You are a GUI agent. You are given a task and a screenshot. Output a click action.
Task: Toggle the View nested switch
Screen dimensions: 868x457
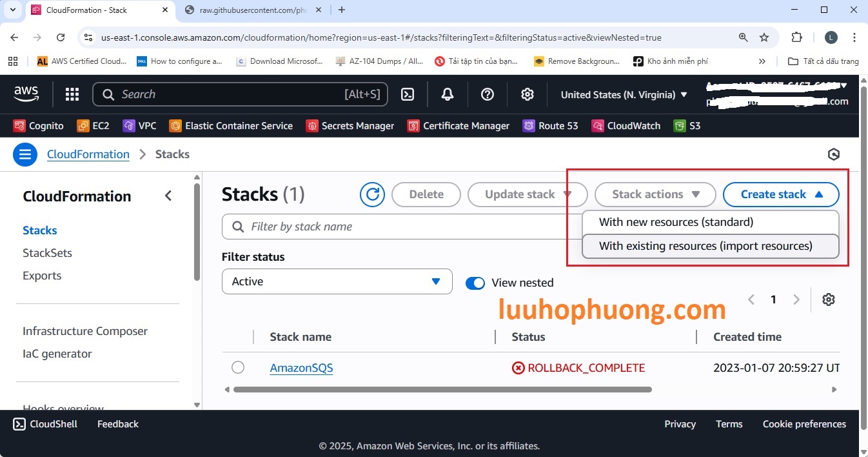click(x=475, y=283)
